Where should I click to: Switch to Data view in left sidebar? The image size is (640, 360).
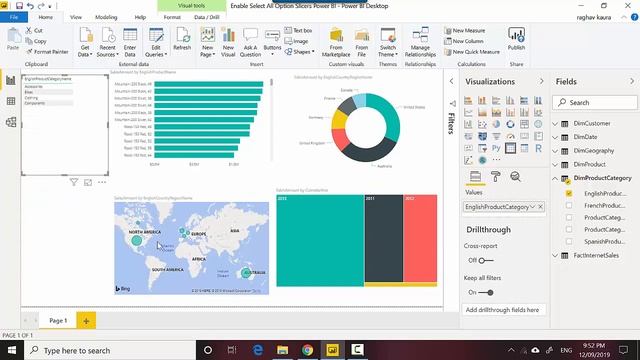(x=11, y=101)
